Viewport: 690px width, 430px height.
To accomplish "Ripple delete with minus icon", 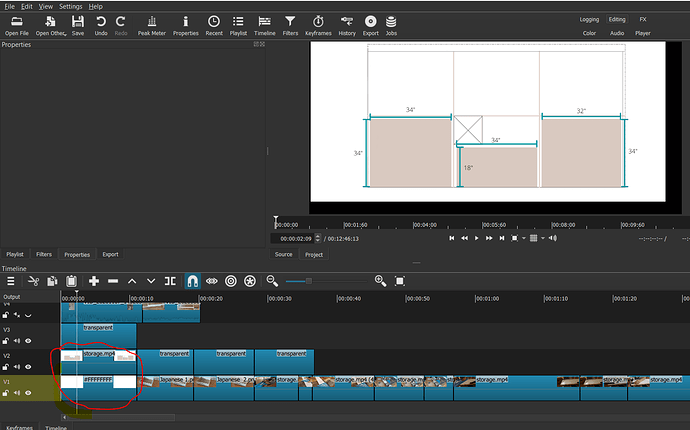I will click(x=113, y=281).
